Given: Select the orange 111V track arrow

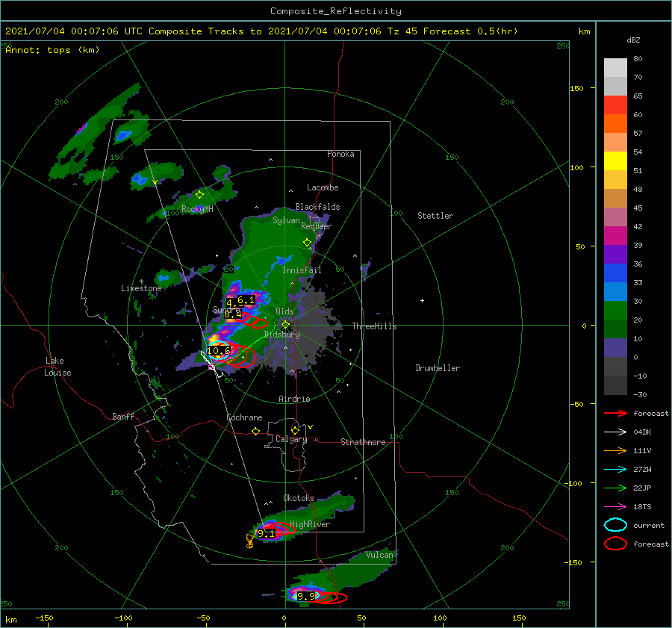Looking at the screenshot, I should 615,450.
